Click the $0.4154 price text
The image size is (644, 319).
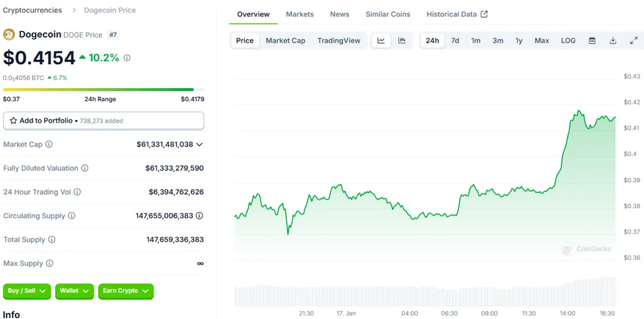39,58
